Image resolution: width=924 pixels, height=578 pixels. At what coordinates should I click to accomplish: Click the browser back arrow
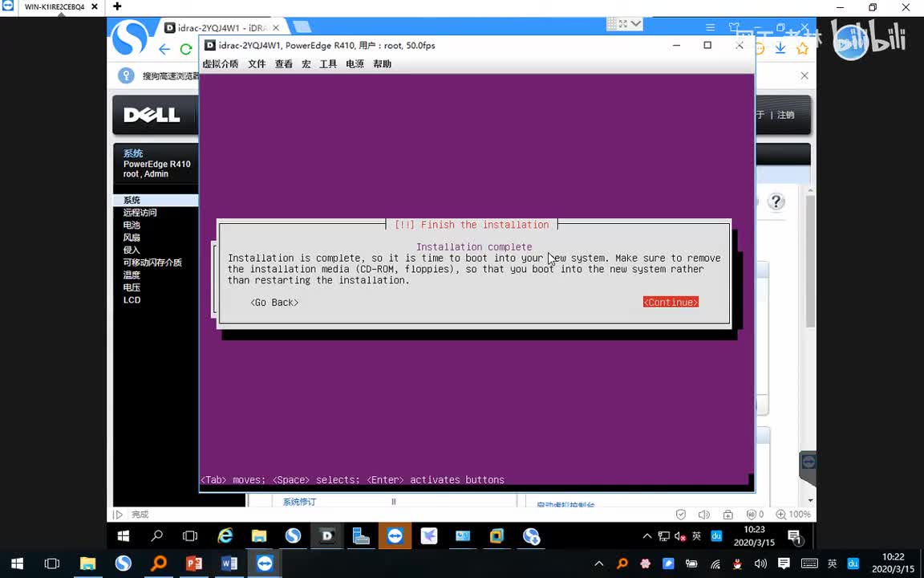pyautogui.click(x=164, y=49)
